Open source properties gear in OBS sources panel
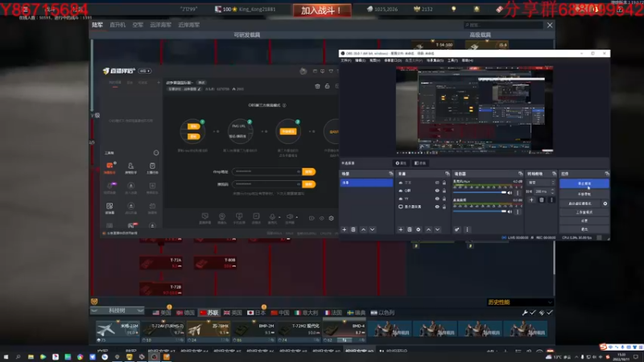 point(419,229)
